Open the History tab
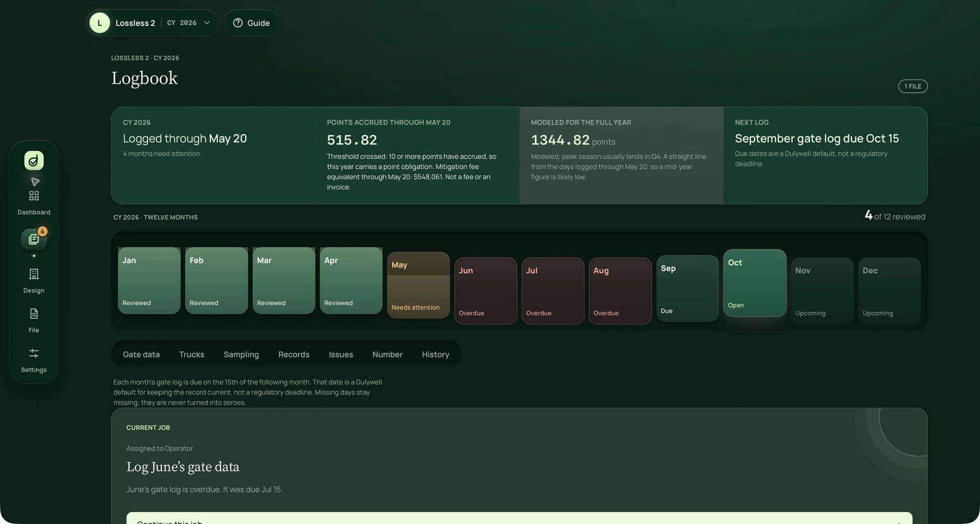The width and height of the screenshot is (980, 524). (435, 354)
